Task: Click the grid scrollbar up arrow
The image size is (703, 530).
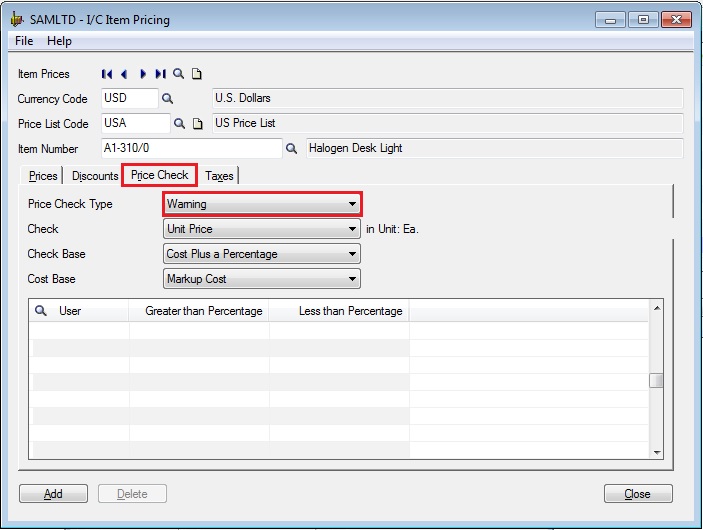Action: coord(657,308)
